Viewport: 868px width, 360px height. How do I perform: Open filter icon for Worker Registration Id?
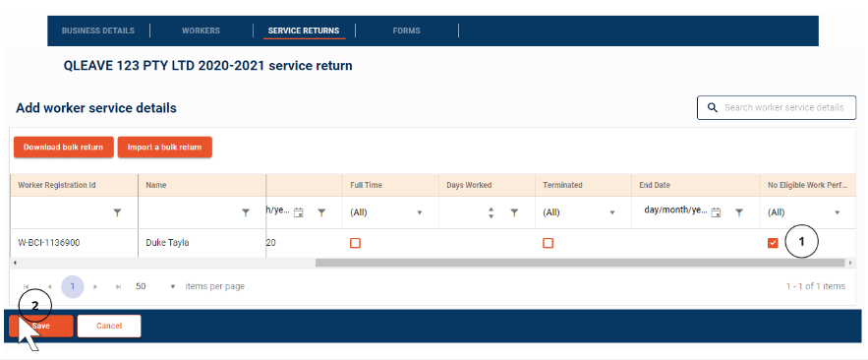click(x=117, y=212)
